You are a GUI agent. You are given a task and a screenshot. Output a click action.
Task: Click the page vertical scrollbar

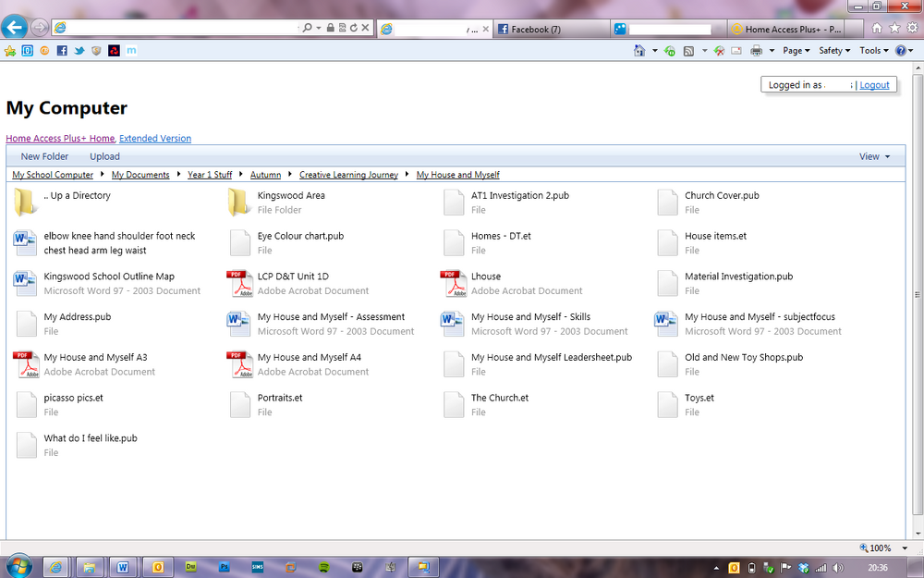click(918, 295)
